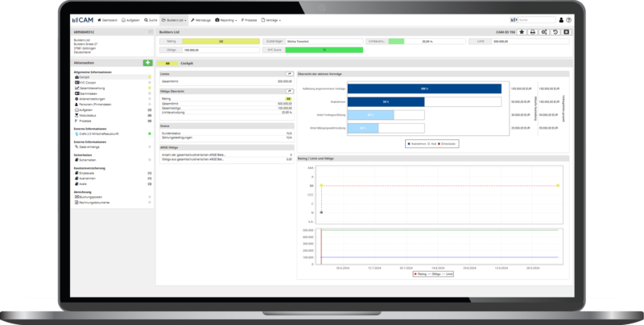Click green status dot beside Crefo entry

pyautogui.click(x=150, y=134)
